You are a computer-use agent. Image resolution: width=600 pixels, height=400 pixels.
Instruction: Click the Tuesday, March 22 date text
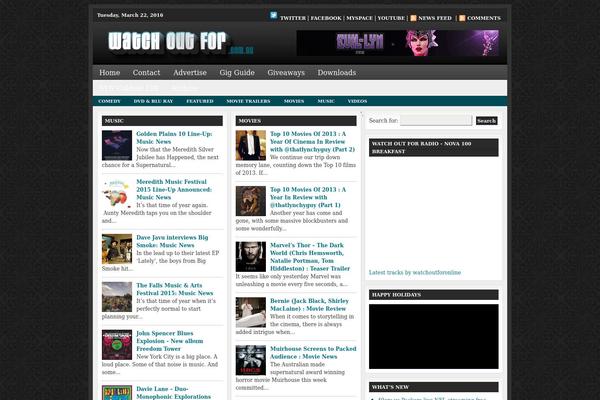[130, 15]
